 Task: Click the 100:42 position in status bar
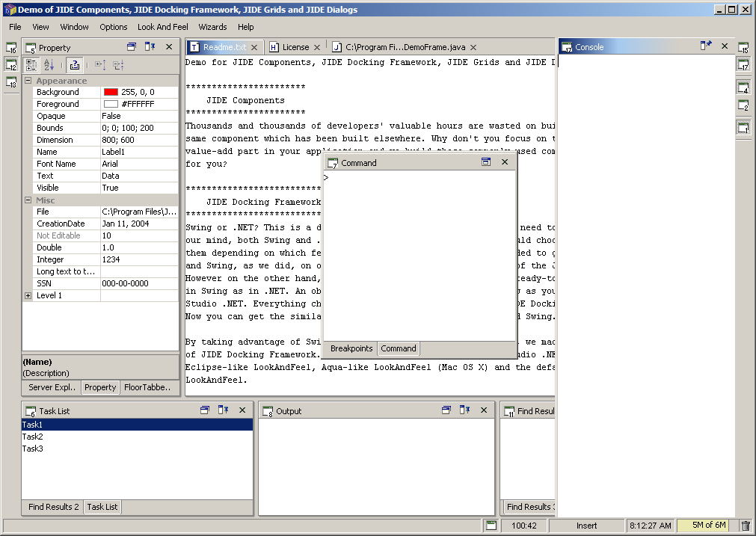523,526
